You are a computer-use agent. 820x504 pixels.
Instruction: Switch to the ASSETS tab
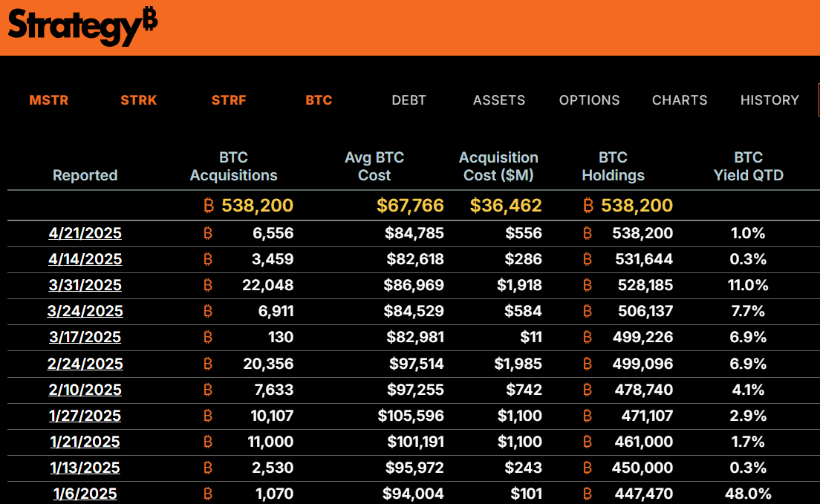pos(499,100)
